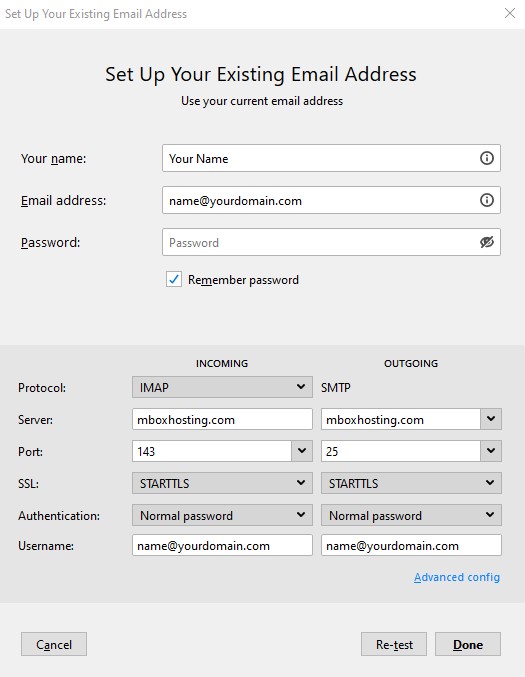The image size is (525, 677).
Task: Click the Re-test button
Action: tap(394, 644)
